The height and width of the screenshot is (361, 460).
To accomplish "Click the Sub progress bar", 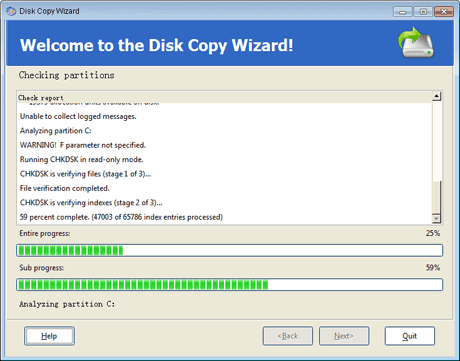I will [x=230, y=285].
